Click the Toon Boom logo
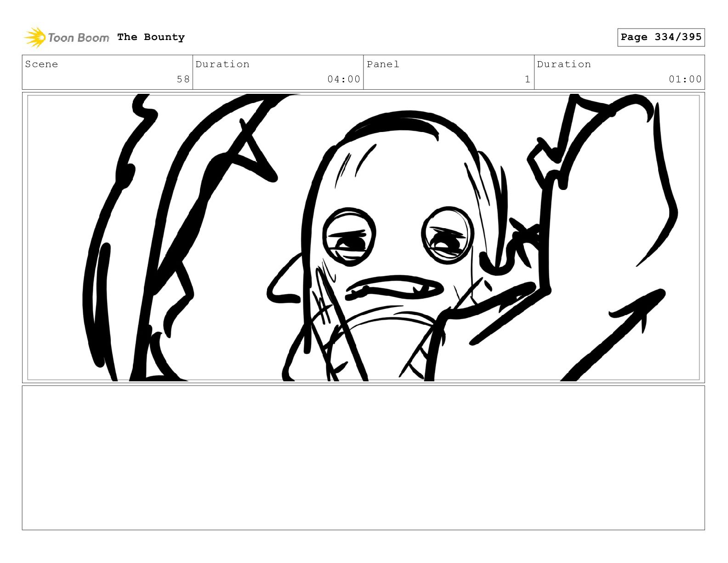This screenshot has height=563, width=728. pyautogui.click(x=67, y=37)
